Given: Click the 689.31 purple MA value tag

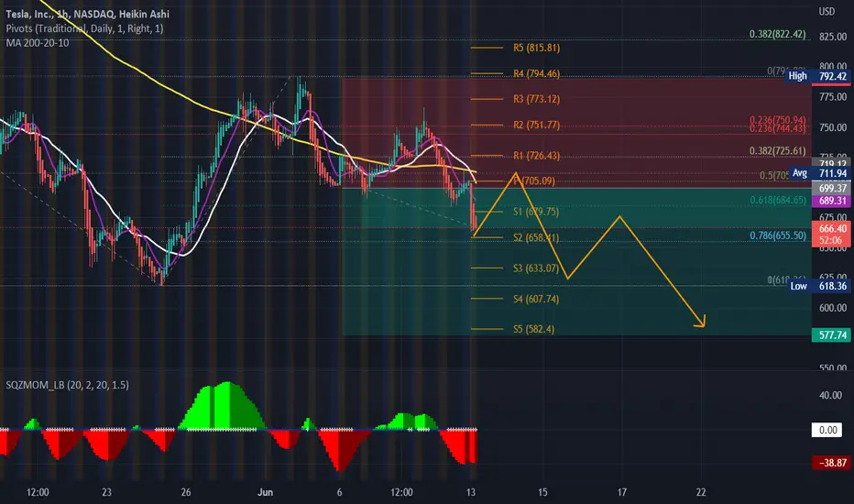Looking at the screenshot, I should (x=832, y=201).
